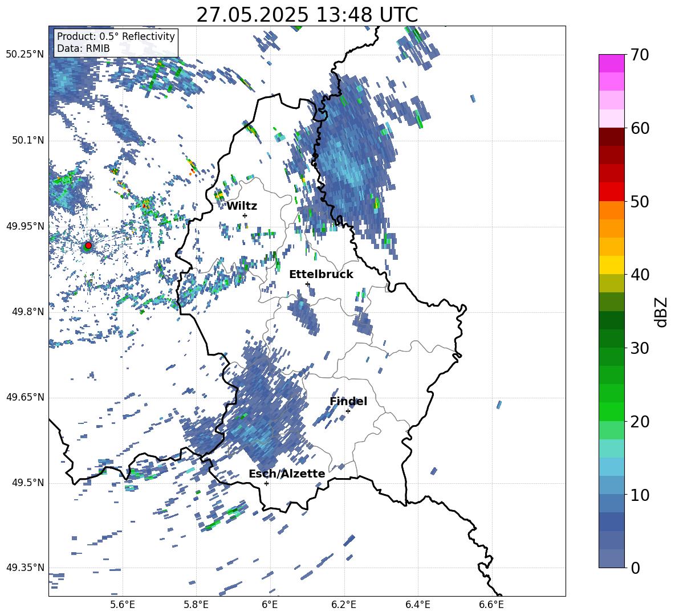Click the 6.4°E longitude label

(x=417, y=605)
